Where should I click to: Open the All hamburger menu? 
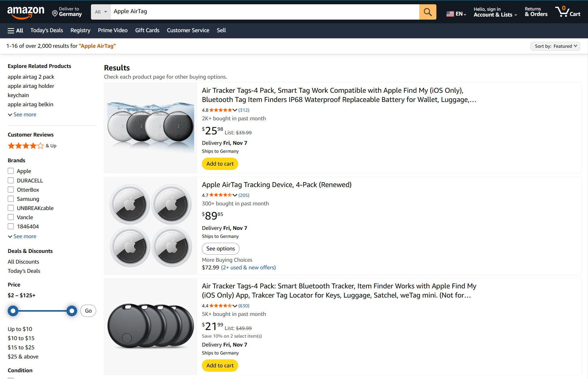point(15,30)
